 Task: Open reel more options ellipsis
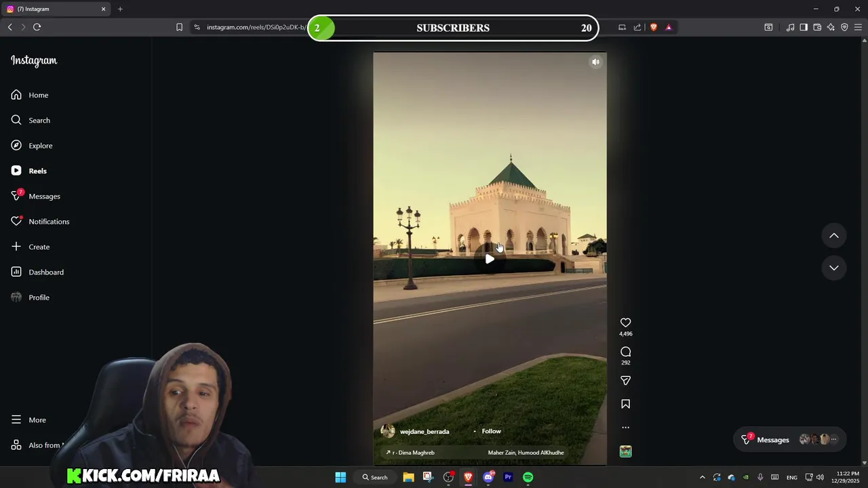[625, 428]
